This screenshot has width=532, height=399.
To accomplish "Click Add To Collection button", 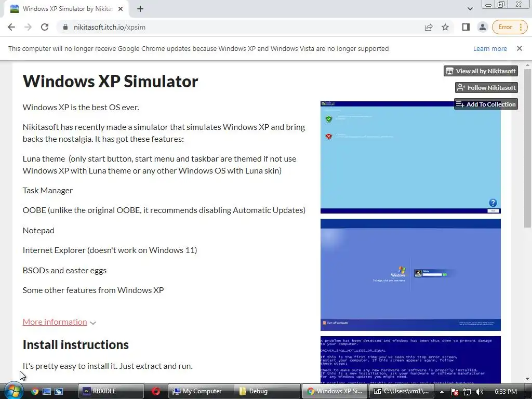I will [486, 104].
